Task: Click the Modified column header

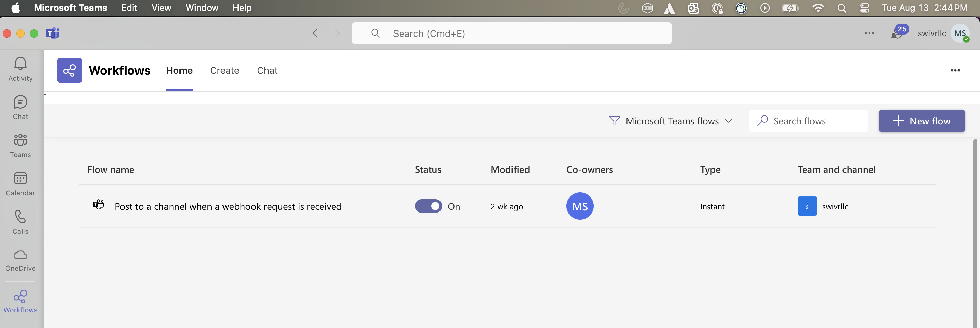Action: [x=510, y=169]
